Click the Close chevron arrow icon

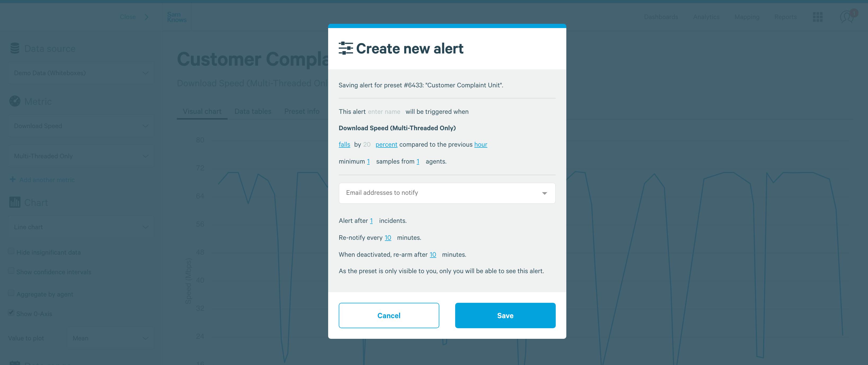coord(147,17)
